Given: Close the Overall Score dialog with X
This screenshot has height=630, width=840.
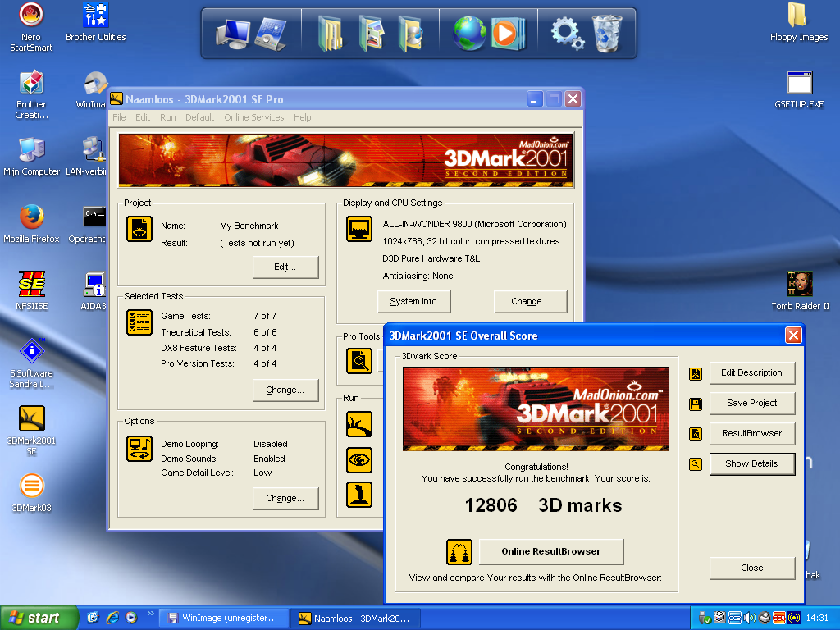Looking at the screenshot, I should (x=793, y=336).
